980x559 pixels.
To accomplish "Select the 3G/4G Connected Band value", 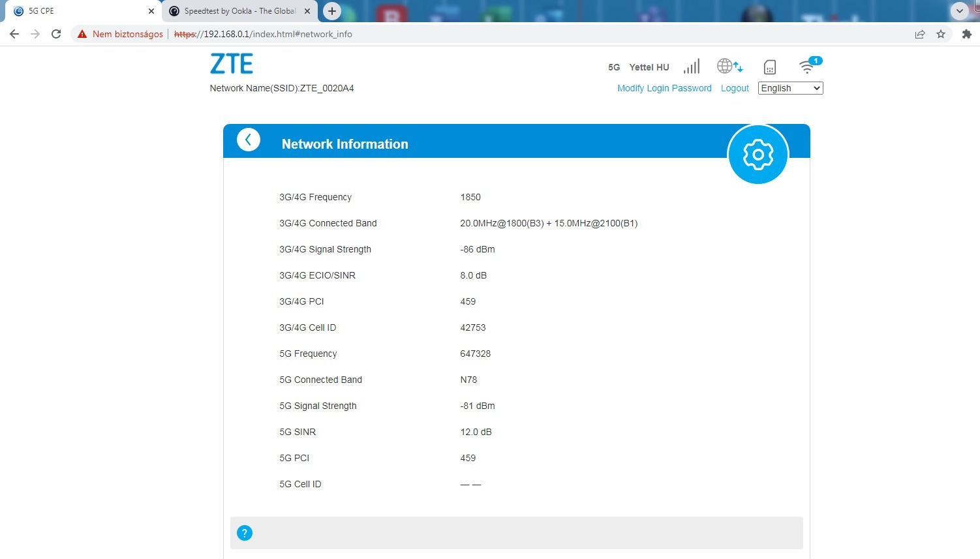I will coord(549,223).
